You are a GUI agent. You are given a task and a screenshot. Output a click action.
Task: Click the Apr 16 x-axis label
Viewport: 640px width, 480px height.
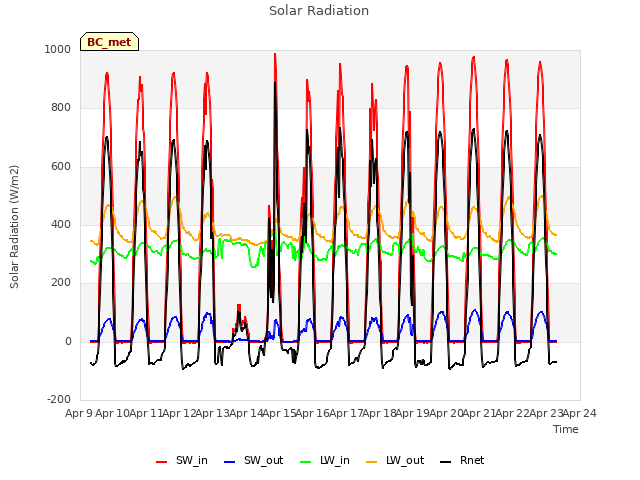(312, 413)
